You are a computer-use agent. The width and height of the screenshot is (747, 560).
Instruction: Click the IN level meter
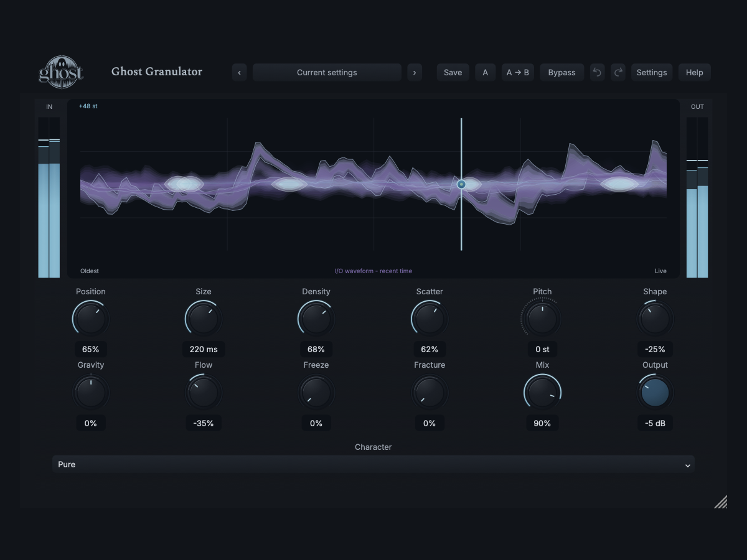coord(49,197)
